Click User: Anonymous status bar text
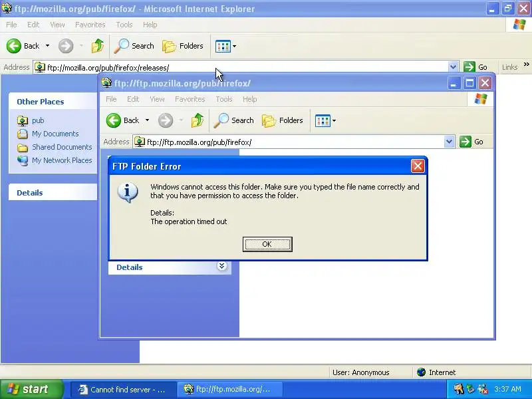Viewport: 532px width, 399px height. (x=360, y=372)
